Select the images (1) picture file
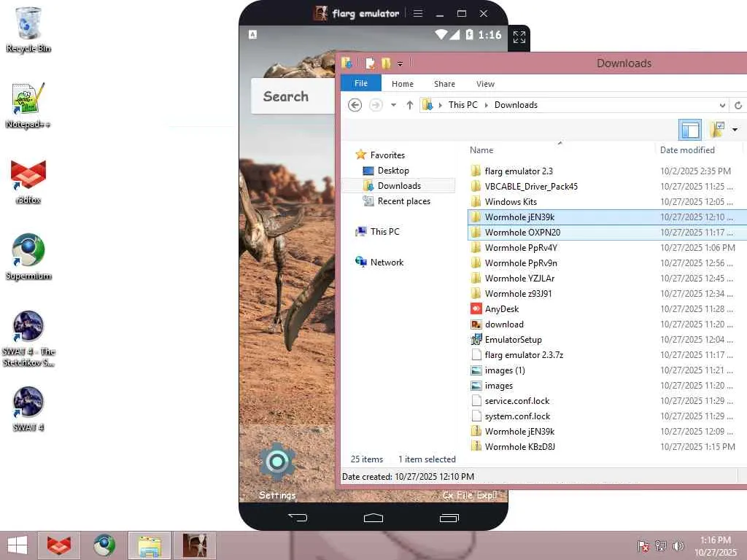 (x=505, y=370)
